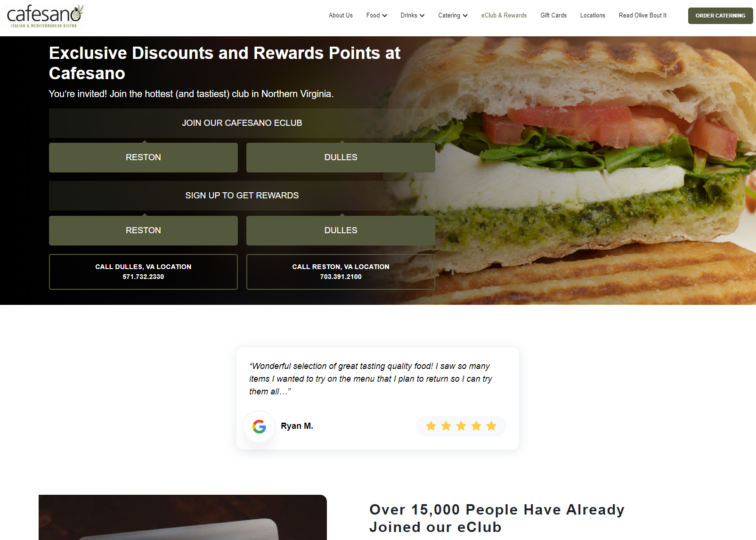Image resolution: width=756 pixels, height=540 pixels.
Task: Click the Ryan M. review card text
Action: 371,379
